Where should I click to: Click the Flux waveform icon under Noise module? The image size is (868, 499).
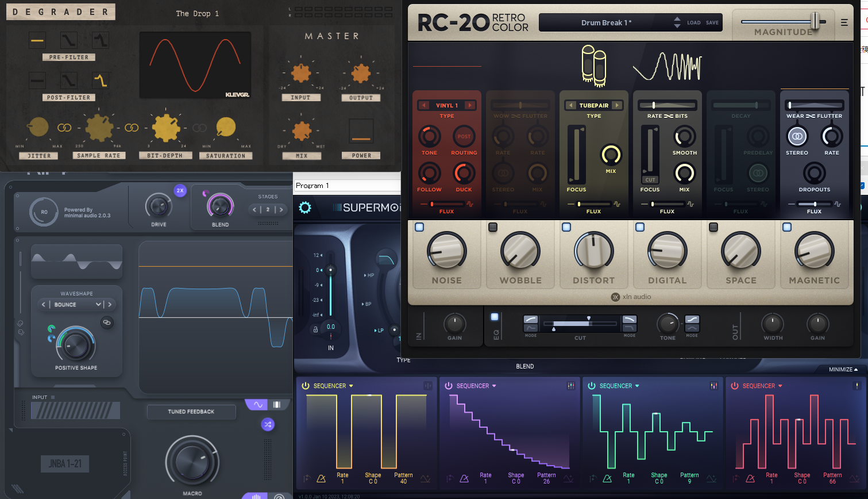pyautogui.click(x=470, y=204)
